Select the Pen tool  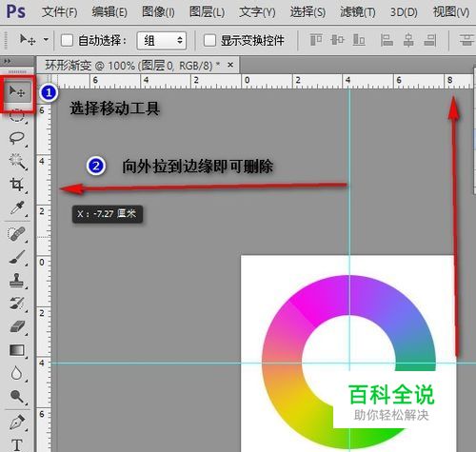click(x=17, y=423)
